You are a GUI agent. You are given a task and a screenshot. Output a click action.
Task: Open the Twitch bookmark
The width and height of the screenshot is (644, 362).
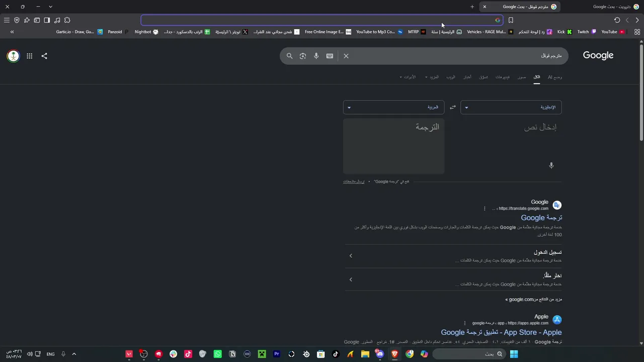coord(587,32)
